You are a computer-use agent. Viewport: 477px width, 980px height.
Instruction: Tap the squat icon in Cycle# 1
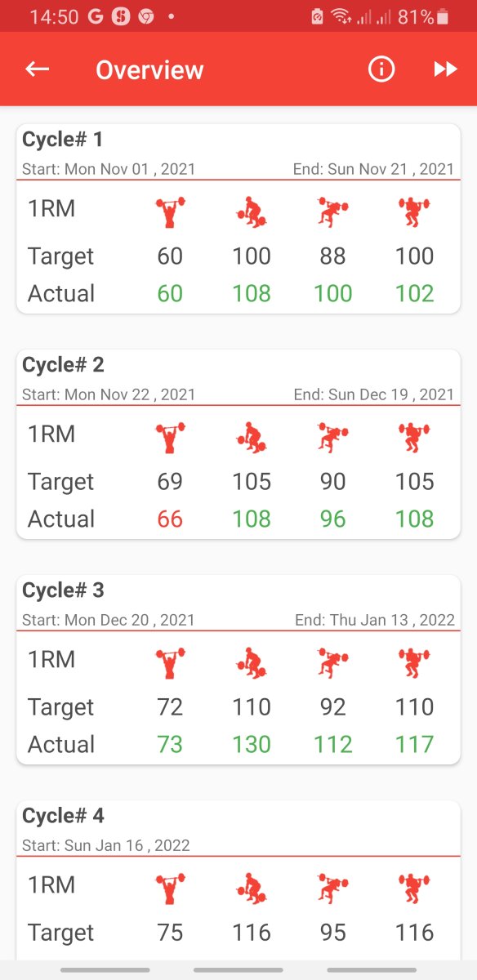tap(414, 211)
